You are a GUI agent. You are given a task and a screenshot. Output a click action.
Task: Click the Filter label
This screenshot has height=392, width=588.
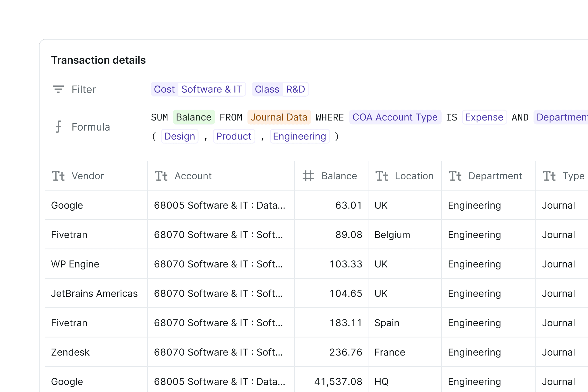(84, 90)
